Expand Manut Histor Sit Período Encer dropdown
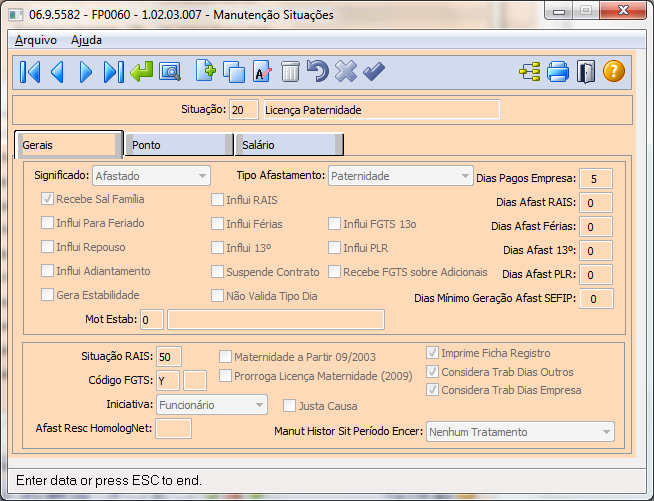The height and width of the screenshot is (501, 654). coord(520,432)
